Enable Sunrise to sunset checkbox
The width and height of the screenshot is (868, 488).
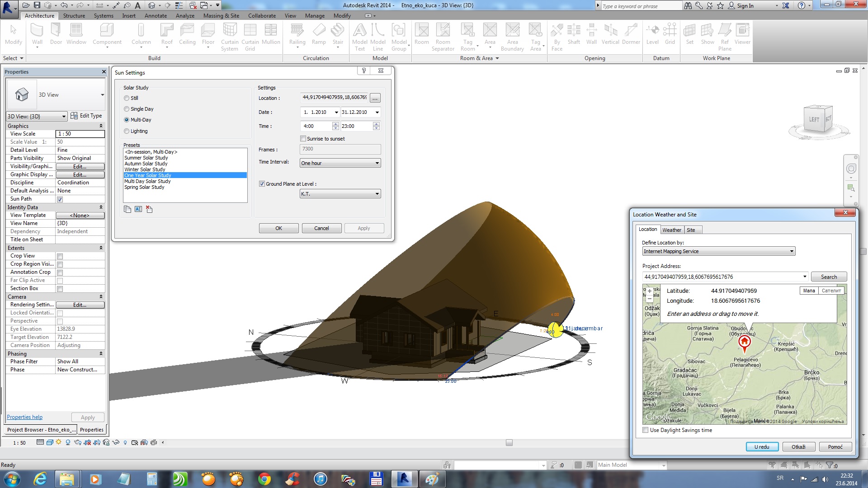click(303, 139)
